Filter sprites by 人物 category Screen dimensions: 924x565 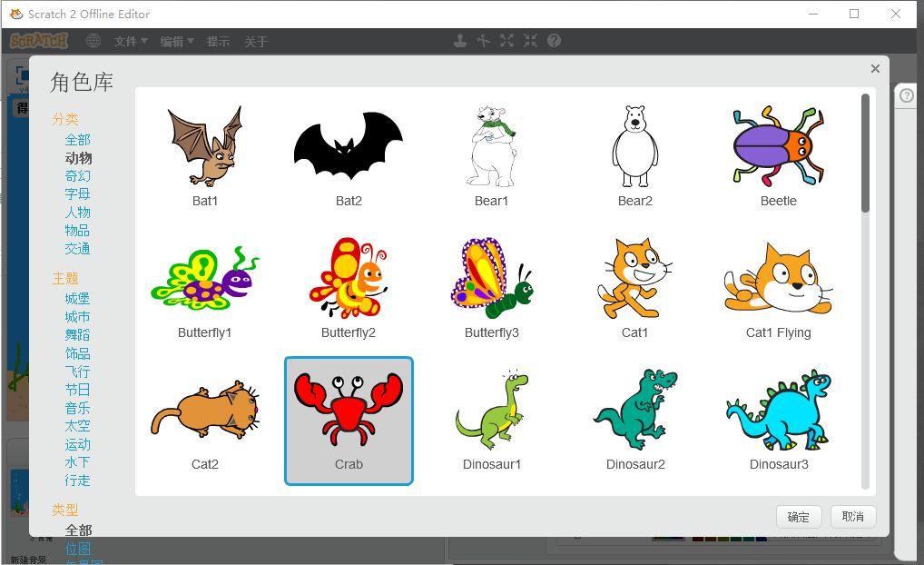(78, 213)
